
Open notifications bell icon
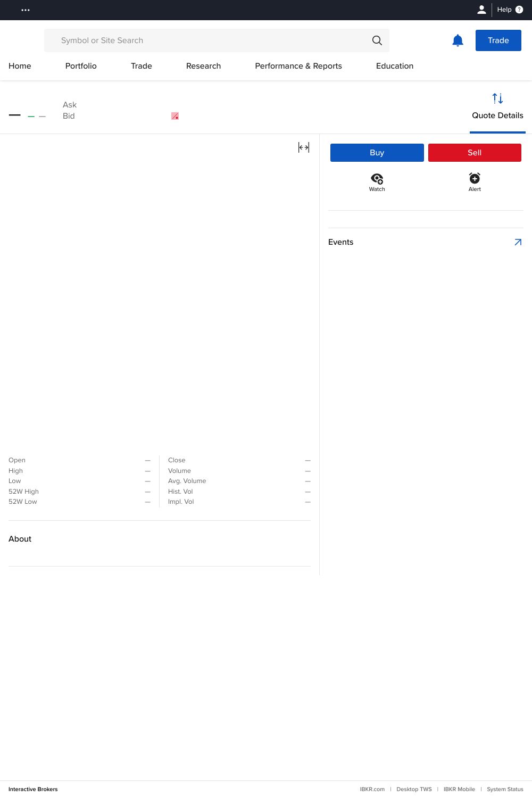pyautogui.click(x=458, y=40)
